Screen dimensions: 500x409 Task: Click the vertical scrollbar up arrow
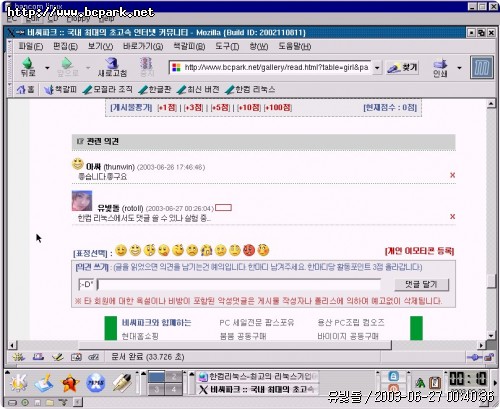(491, 104)
